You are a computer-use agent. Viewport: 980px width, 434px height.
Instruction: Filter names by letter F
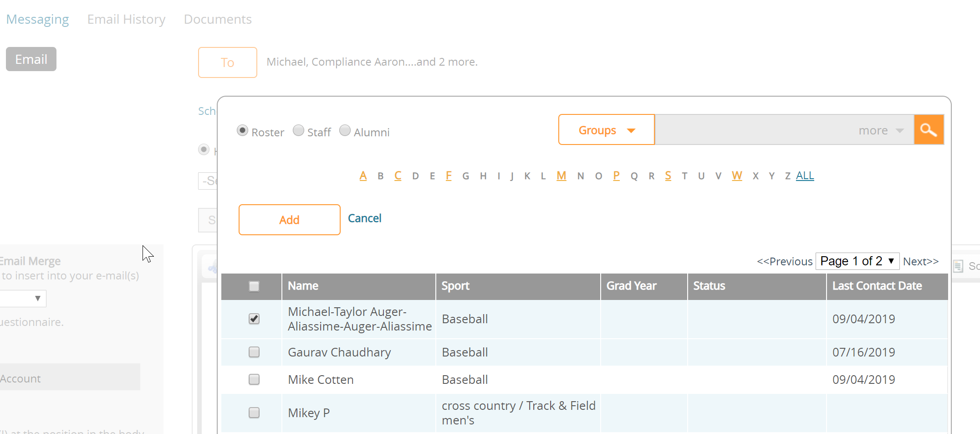pyautogui.click(x=449, y=176)
